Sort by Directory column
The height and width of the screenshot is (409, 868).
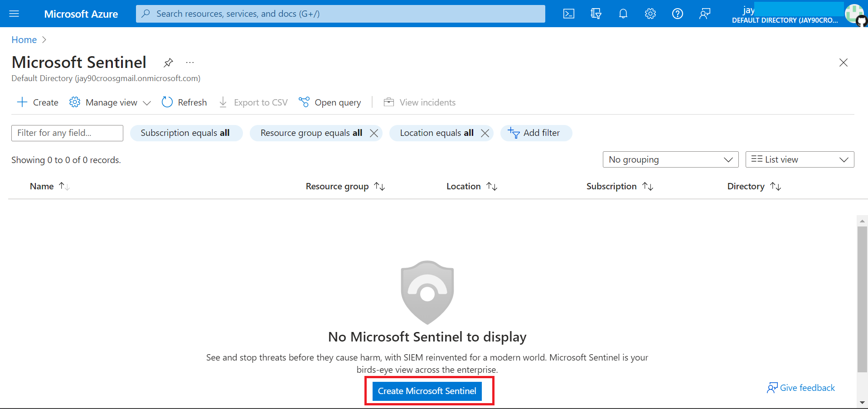754,186
